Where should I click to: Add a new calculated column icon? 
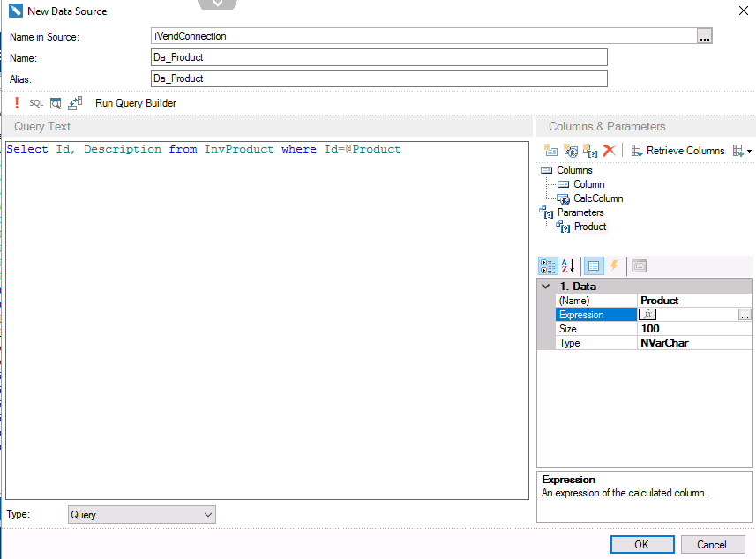pyautogui.click(x=571, y=151)
